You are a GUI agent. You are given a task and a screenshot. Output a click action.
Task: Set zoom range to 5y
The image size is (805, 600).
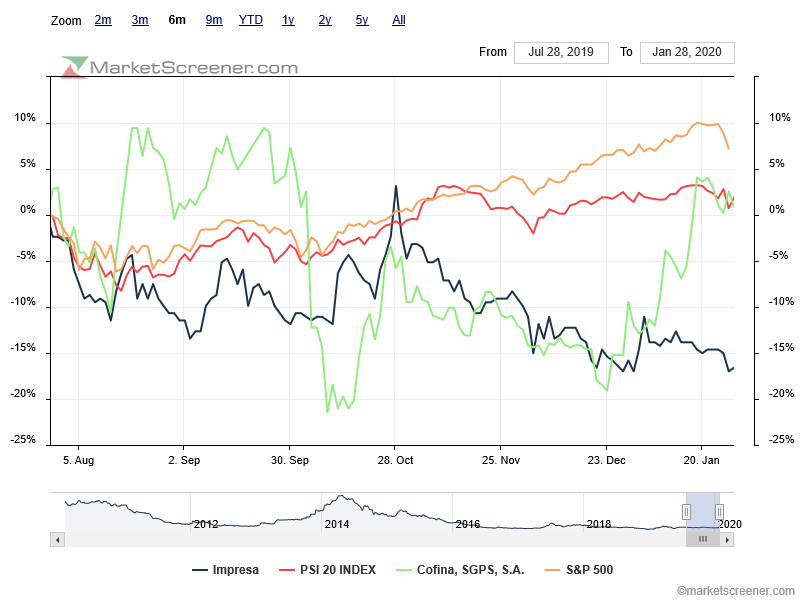(x=362, y=20)
